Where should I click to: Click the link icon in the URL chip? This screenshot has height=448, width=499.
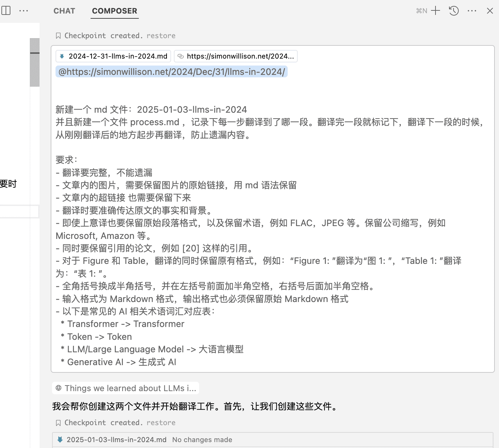click(180, 56)
